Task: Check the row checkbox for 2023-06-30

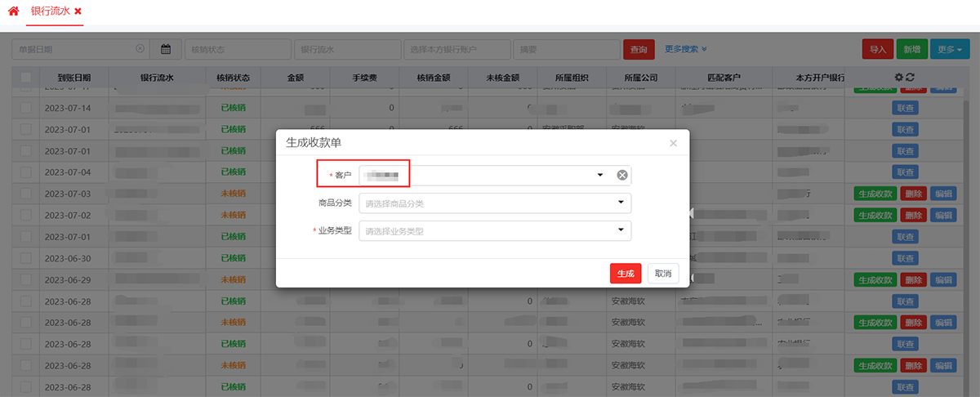Action: pyautogui.click(x=26, y=258)
